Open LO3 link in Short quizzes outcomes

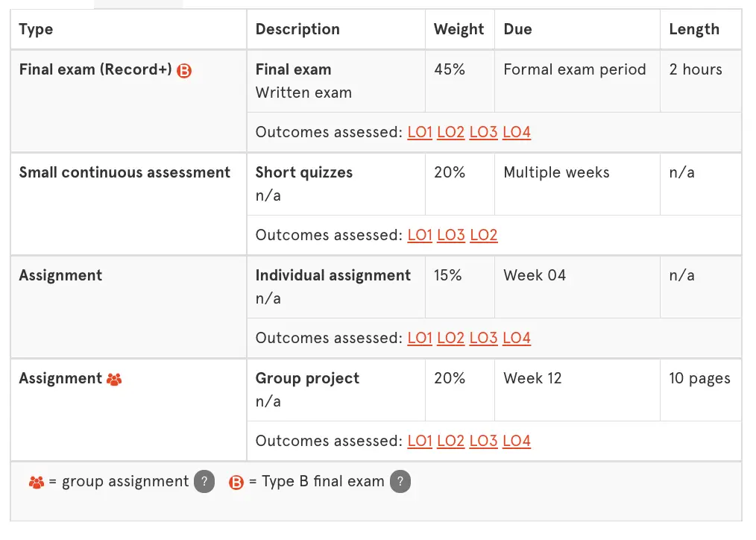(x=451, y=235)
